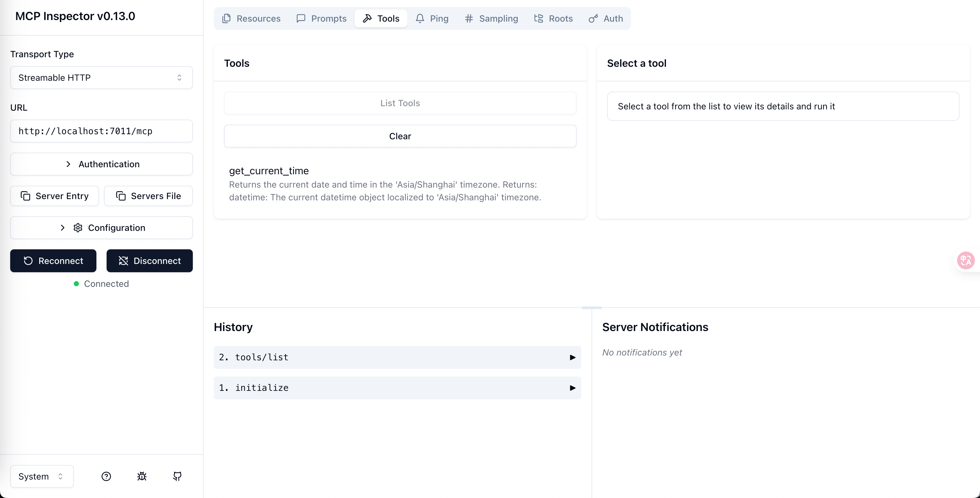Viewport: 980px width, 498px height.
Task: Select the Tools tab
Action: (x=381, y=18)
